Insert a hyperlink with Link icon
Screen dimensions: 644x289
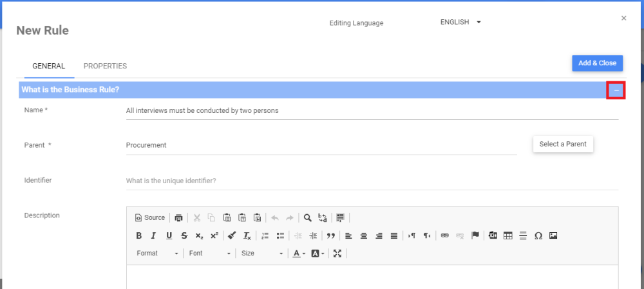[444, 236]
